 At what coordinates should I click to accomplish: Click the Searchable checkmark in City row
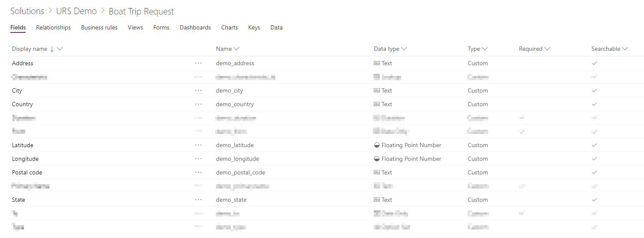[594, 90]
